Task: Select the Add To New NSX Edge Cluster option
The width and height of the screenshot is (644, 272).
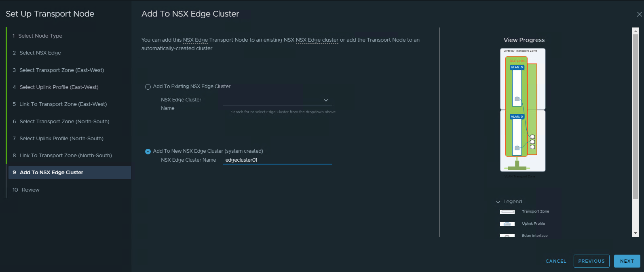Action: click(x=148, y=151)
